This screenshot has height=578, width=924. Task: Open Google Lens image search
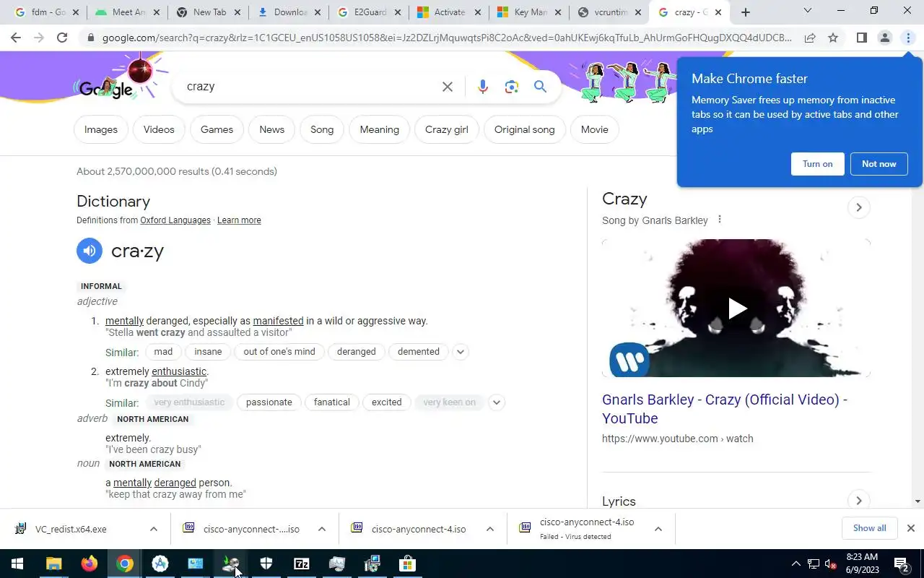tap(512, 87)
